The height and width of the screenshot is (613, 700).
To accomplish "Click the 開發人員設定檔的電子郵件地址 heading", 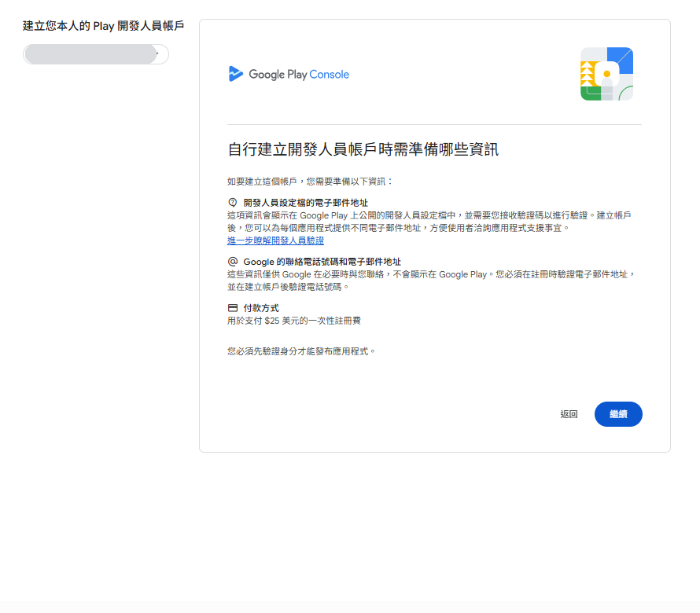I will [305, 203].
